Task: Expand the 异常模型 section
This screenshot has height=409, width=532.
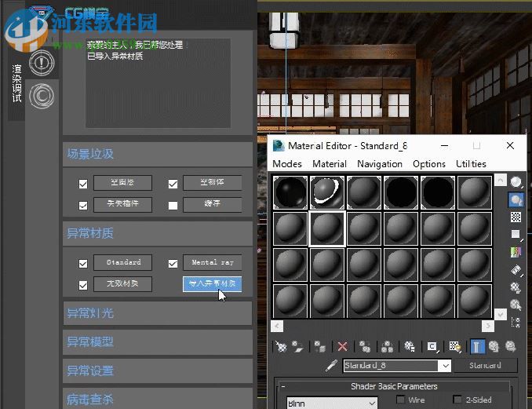Action: click(x=158, y=341)
